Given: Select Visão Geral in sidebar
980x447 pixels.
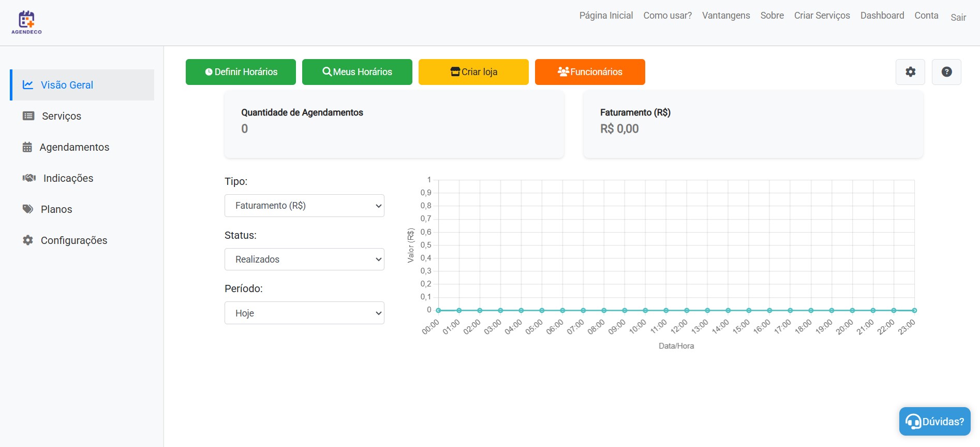Looking at the screenshot, I should [x=82, y=85].
